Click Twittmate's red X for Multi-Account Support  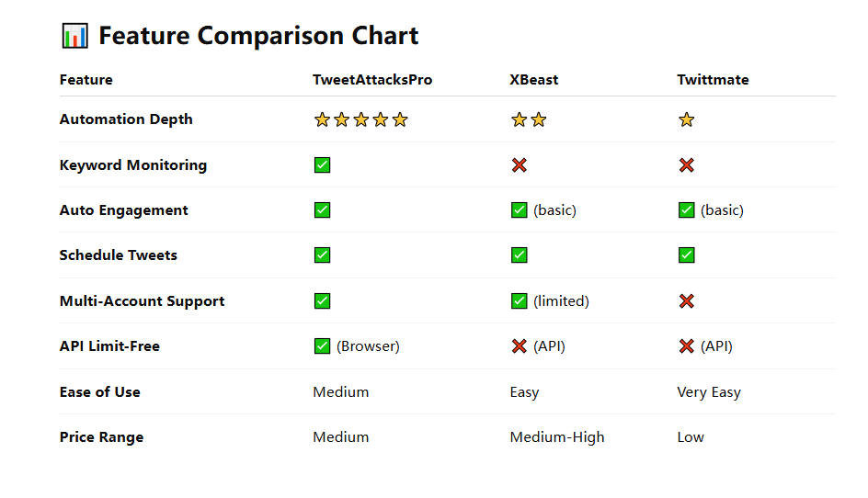687,301
